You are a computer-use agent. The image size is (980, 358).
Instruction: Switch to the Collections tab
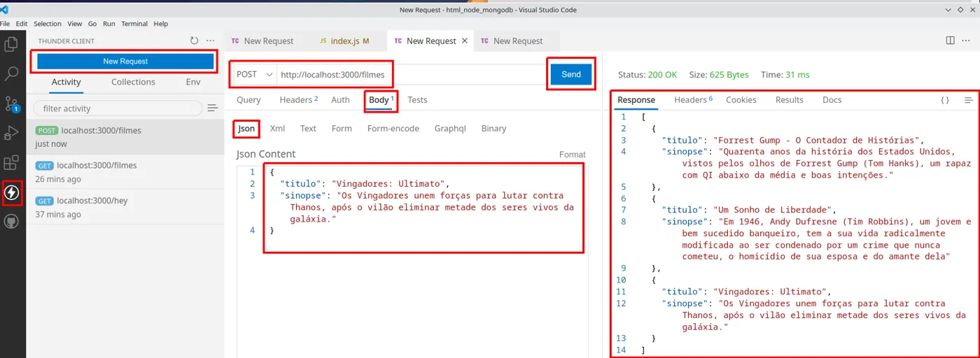coord(133,82)
